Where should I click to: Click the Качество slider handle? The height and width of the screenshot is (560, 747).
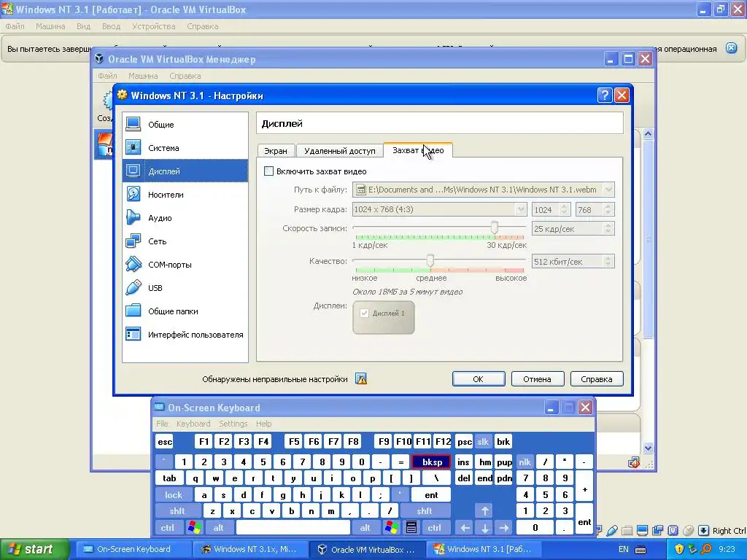point(430,260)
